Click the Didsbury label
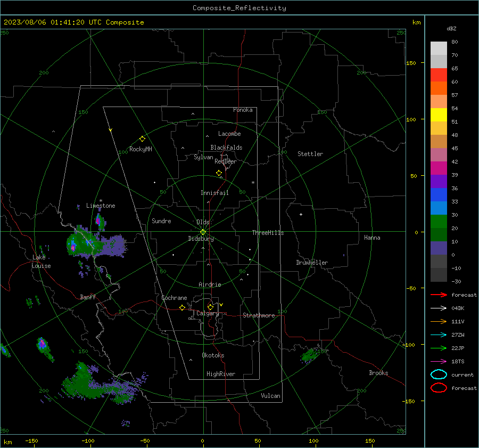 click(201, 239)
